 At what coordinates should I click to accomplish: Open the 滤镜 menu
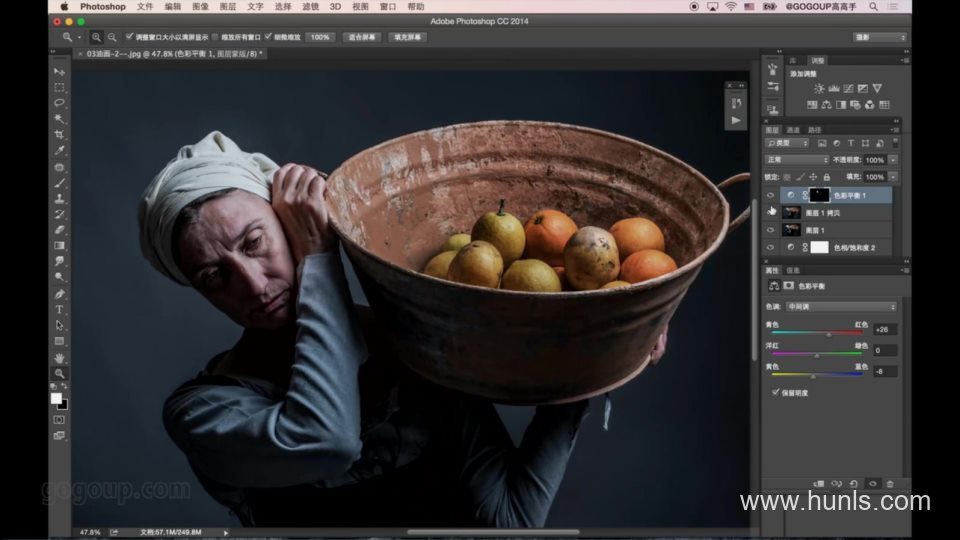pos(310,7)
